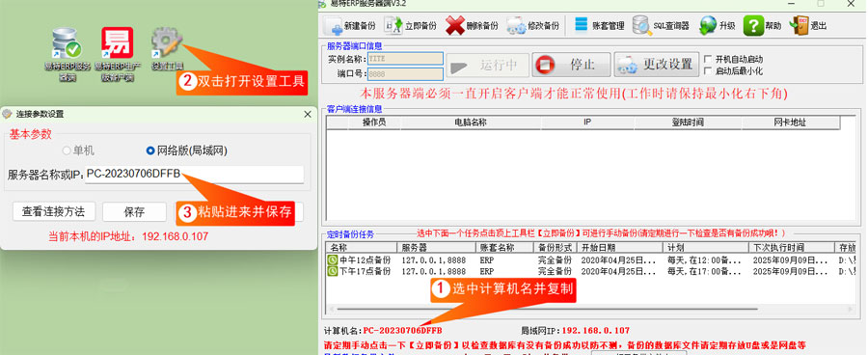Image resolution: width=868 pixels, height=355 pixels.
Task: Click the 备份形式 column header
Action: (x=555, y=247)
